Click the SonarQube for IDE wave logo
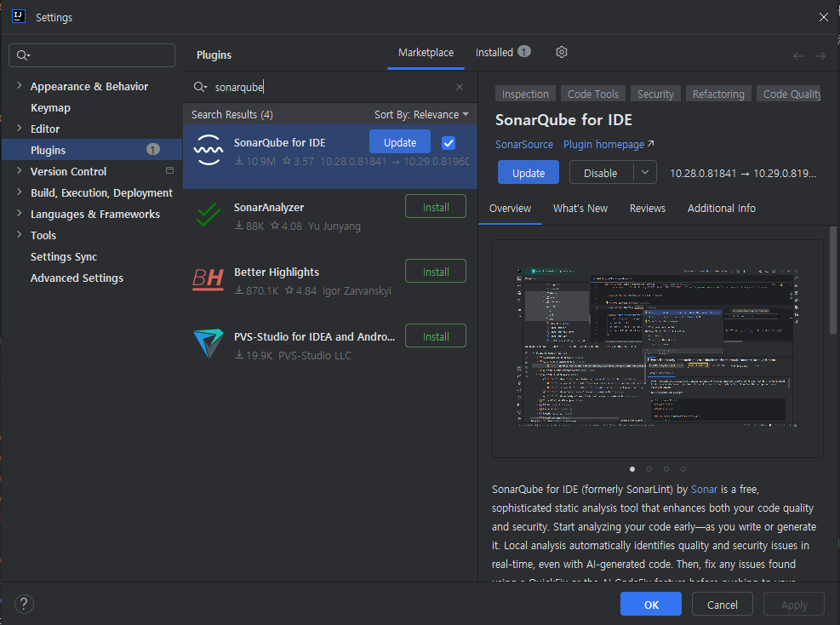This screenshot has width=840, height=625. point(209,150)
